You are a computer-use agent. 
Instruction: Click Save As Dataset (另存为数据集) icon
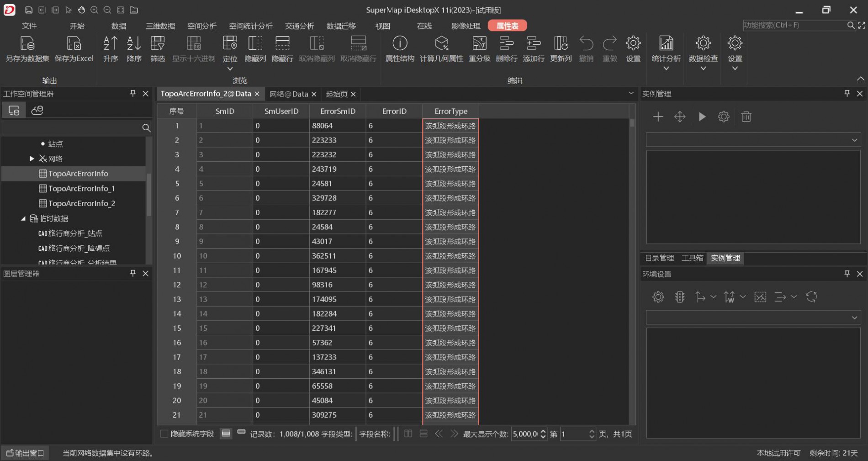pos(27,44)
